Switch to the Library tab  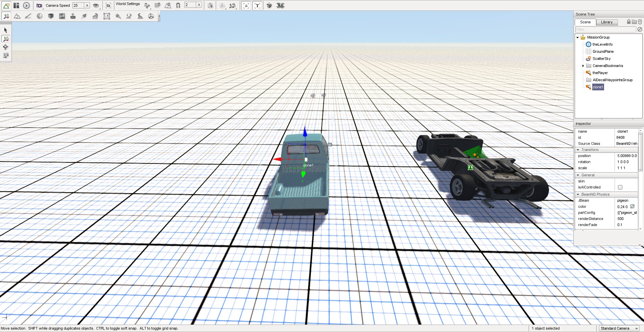click(x=607, y=22)
